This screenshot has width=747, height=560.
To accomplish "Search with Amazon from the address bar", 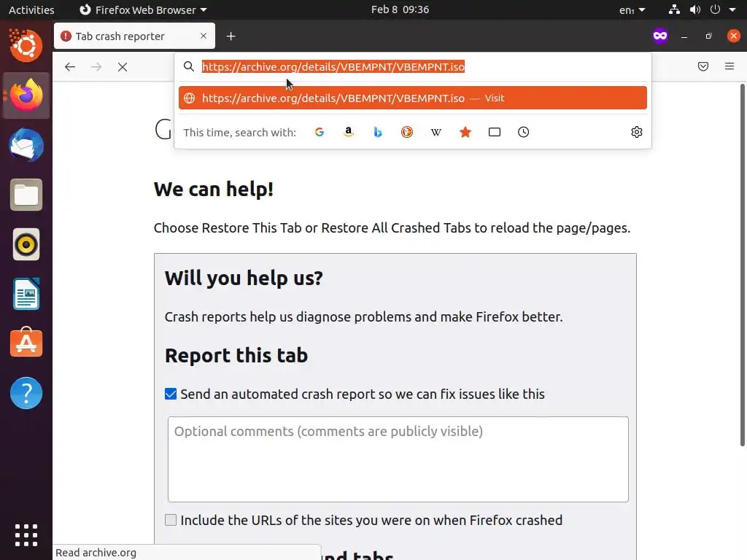I will (349, 133).
